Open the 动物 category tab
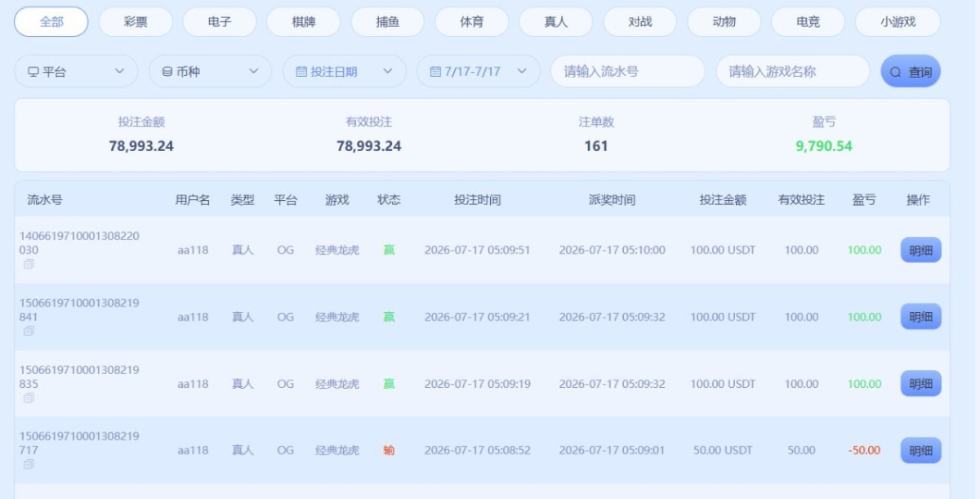 click(x=724, y=22)
